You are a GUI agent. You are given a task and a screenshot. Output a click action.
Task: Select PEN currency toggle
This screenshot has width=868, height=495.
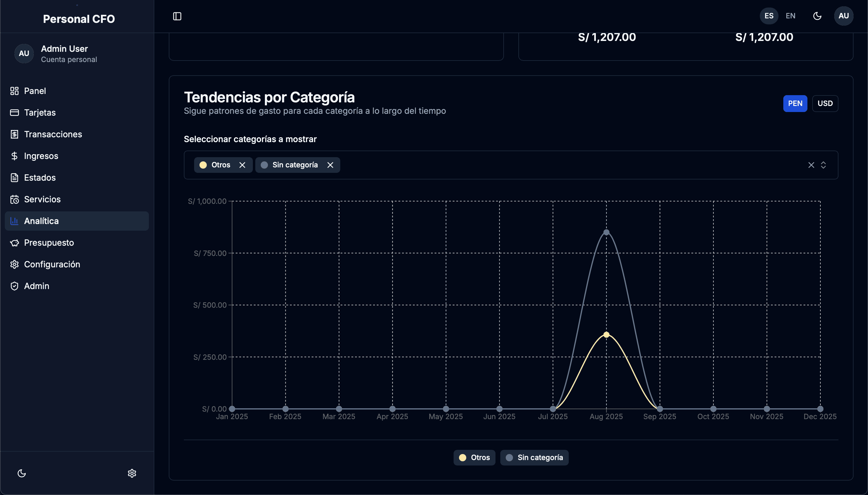pyautogui.click(x=795, y=103)
